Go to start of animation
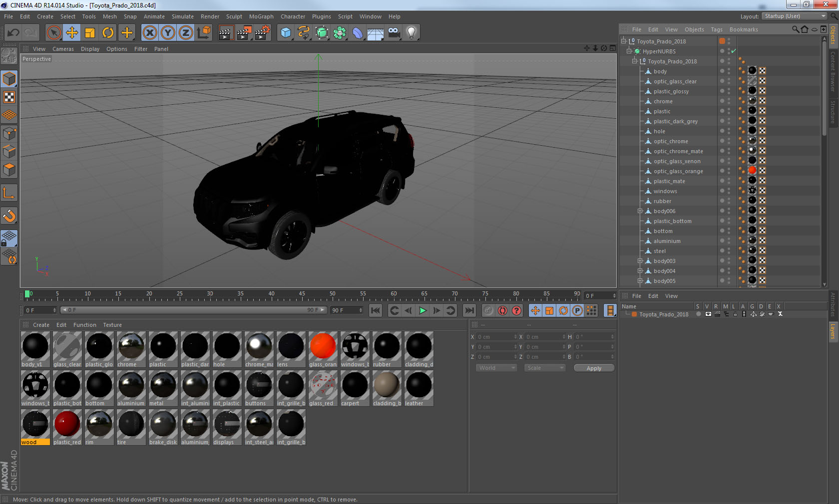839x504 pixels. tap(376, 310)
